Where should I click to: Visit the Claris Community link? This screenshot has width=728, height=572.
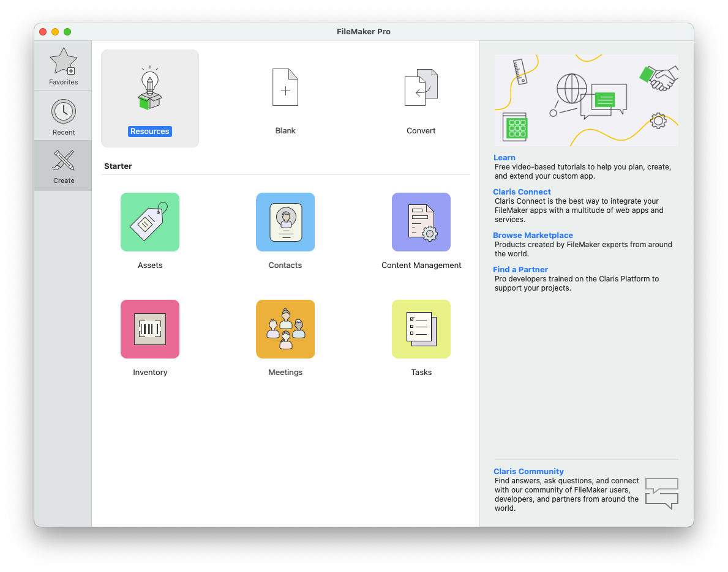click(x=528, y=471)
